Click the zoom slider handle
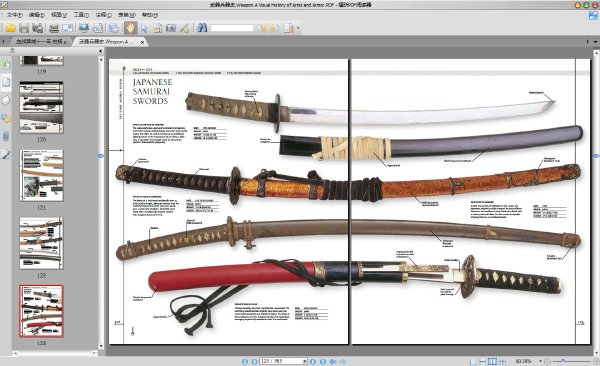Screen dimensions: 600x366 [562, 361]
